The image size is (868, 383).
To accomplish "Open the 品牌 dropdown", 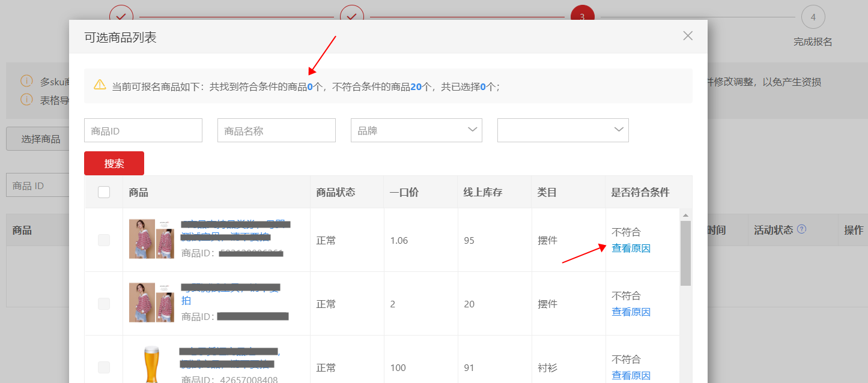I will (416, 130).
